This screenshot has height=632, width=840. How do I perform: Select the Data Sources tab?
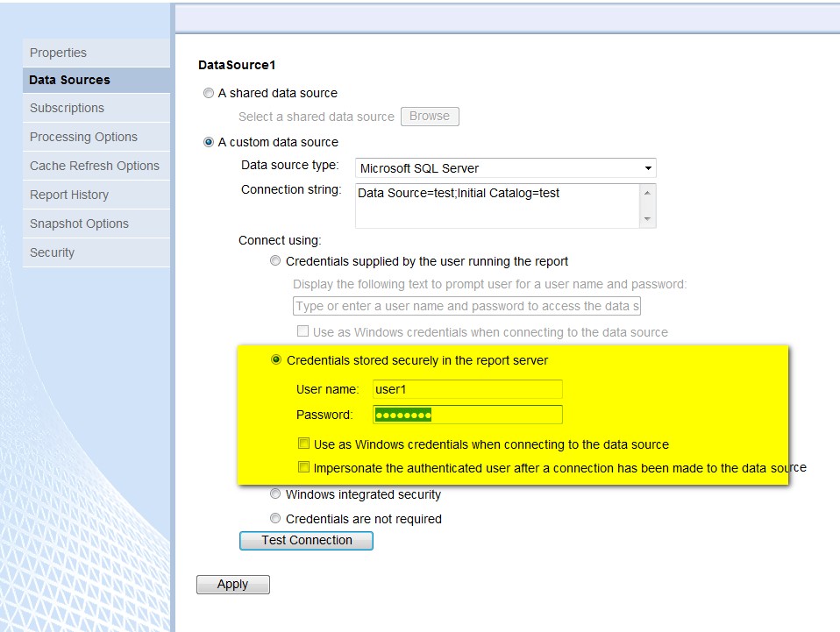click(x=69, y=80)
